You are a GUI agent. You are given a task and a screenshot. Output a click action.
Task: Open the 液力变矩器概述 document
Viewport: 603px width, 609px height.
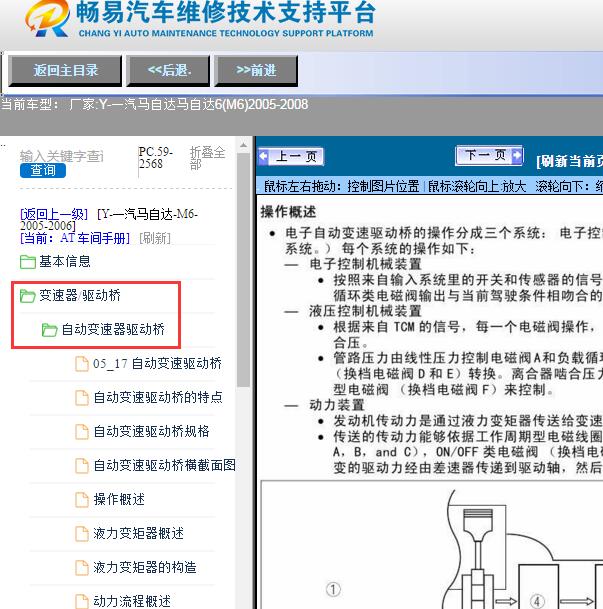pos(138,533)
